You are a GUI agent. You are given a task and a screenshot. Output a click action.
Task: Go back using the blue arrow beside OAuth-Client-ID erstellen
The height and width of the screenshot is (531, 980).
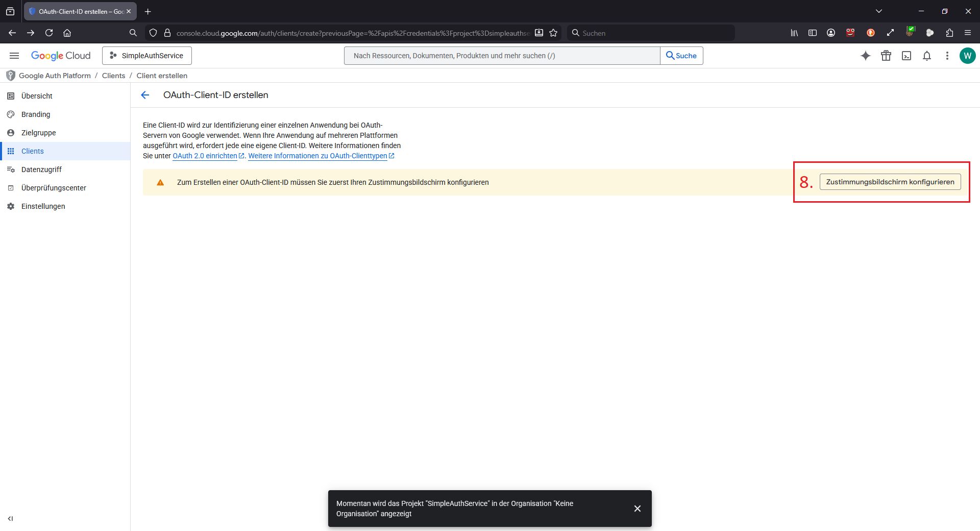click(145, 95)
